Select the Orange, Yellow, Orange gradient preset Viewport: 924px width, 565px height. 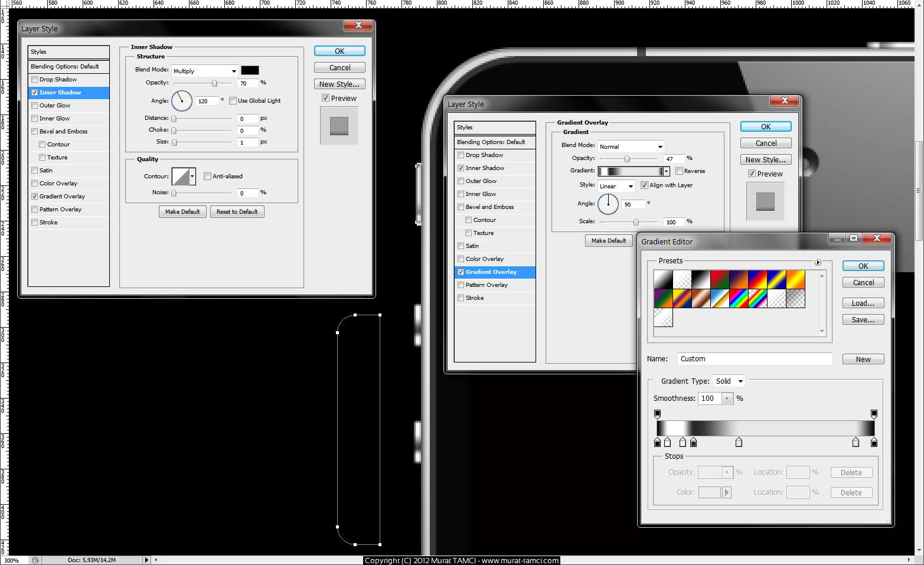(x=795, y=279)
